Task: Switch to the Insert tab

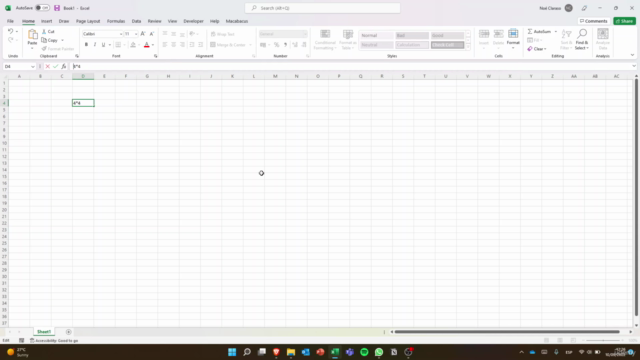Action: pyautogui.click(x=46, y=21)
